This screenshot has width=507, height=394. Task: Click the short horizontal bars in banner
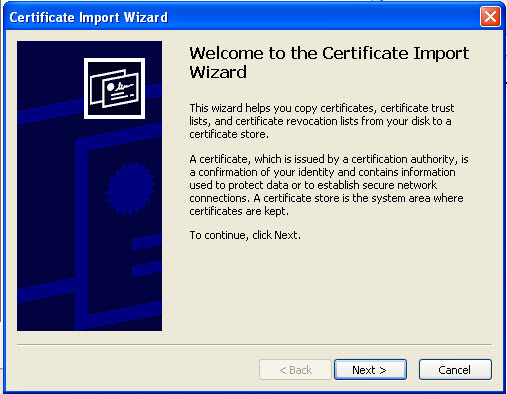[x=147, y=255]
